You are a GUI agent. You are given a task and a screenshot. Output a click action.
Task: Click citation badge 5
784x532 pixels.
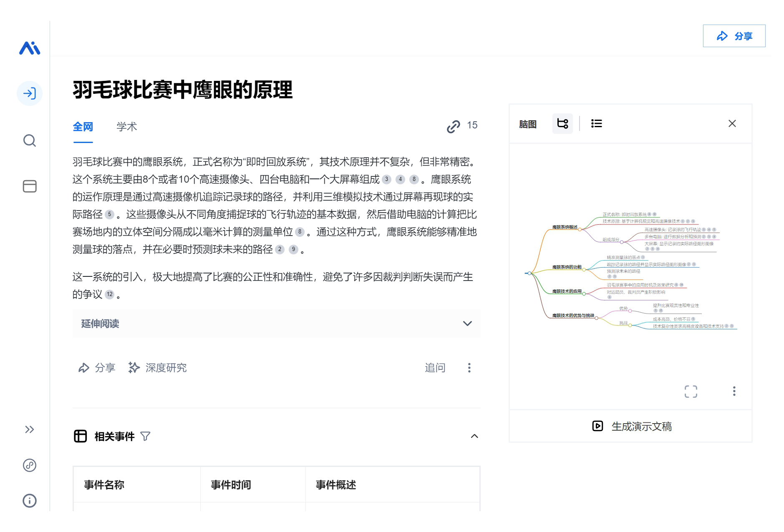click(x=109, y=214)
